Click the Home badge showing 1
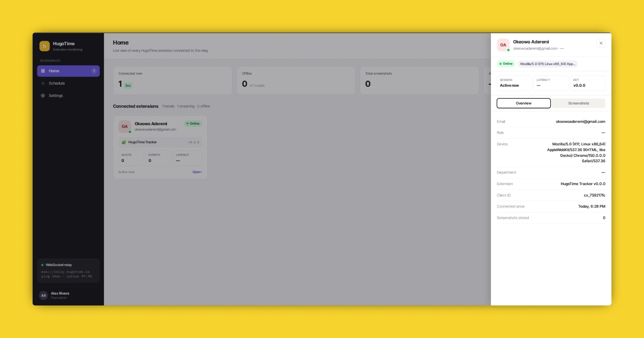The image size is (644, 338). 94,71
